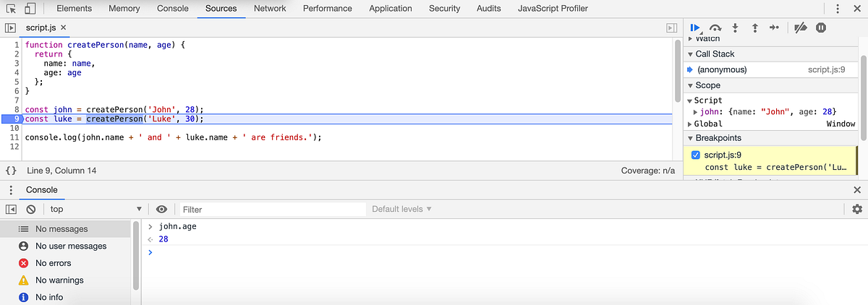The width and height of the screenshot is (868, 305).
Task: Toggle the console sidebar
Action: click(11, 209)
